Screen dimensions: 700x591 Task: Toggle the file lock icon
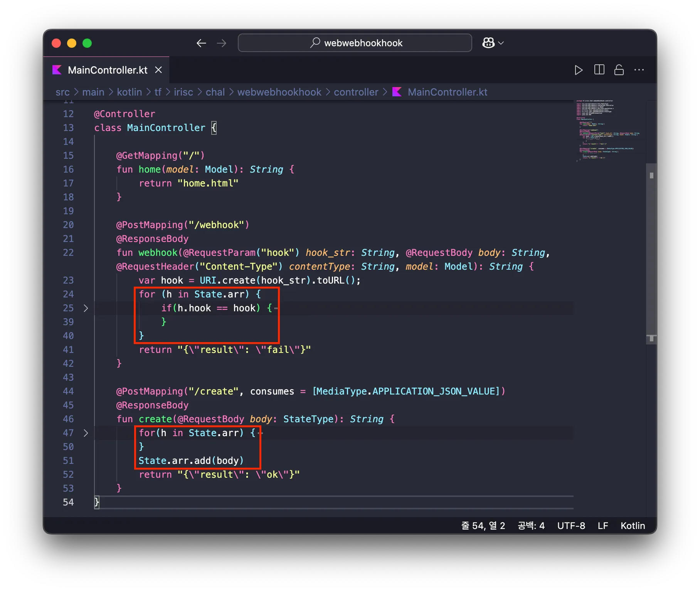(619, 70)
